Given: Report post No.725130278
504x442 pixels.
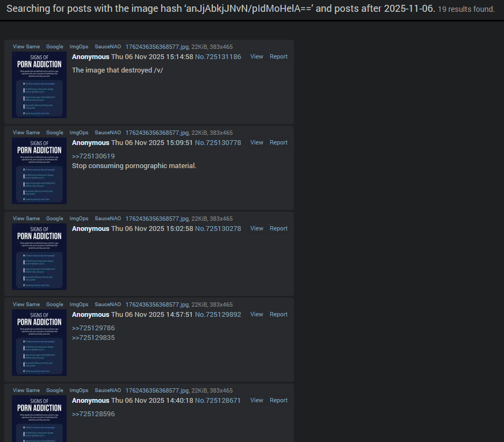Looking at the screenshot, I should pos(278,228).
